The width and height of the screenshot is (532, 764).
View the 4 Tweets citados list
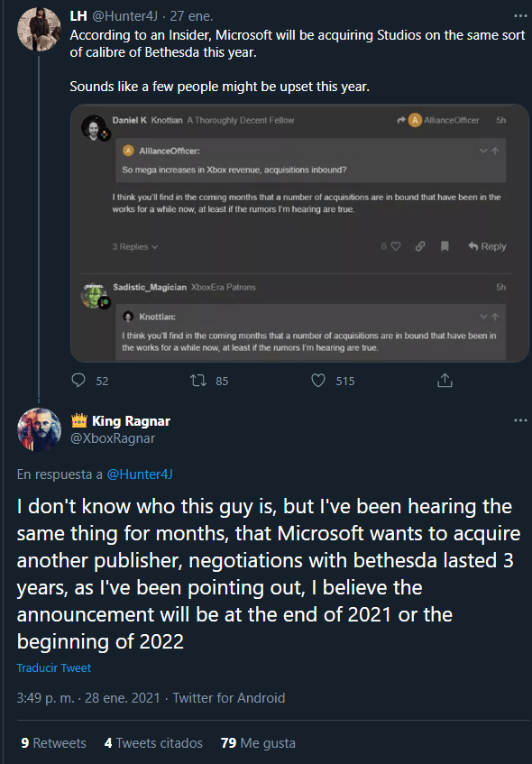coord(153,743)
